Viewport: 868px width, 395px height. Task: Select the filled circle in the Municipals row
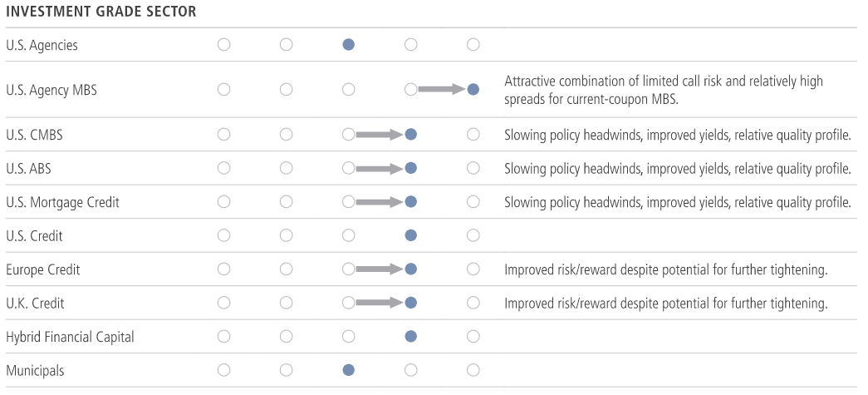click(x=349, y=370)
